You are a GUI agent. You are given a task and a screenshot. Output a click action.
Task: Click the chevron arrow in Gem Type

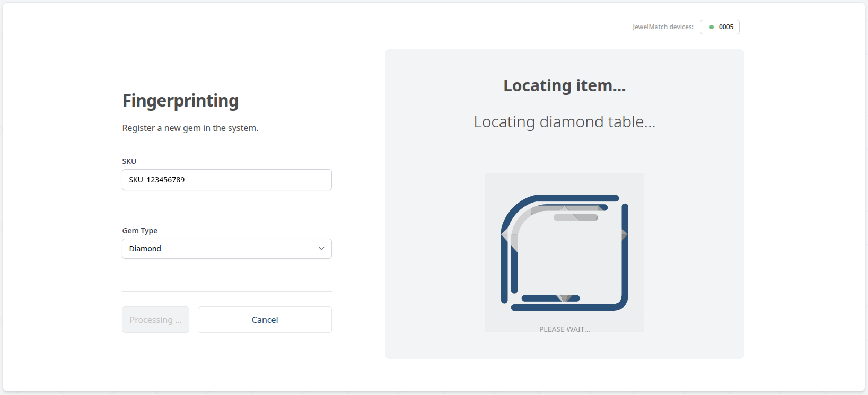[321, 249]
